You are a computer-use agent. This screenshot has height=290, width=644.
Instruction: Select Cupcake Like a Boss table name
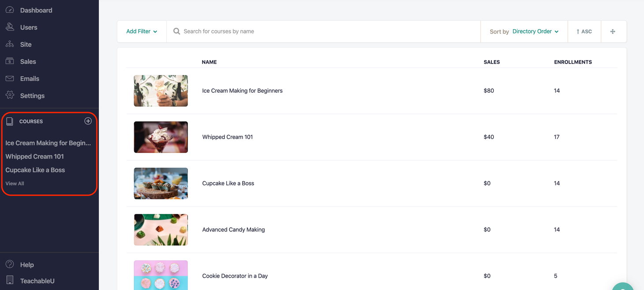coord(228,183)
